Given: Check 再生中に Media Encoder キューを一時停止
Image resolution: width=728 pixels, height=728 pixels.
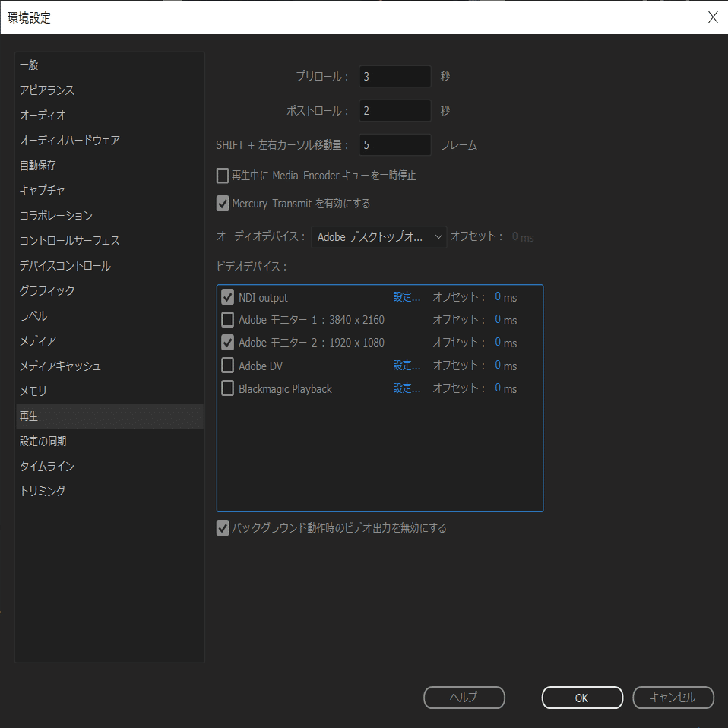Looking at the screenshot, I should tap(223, 176).
